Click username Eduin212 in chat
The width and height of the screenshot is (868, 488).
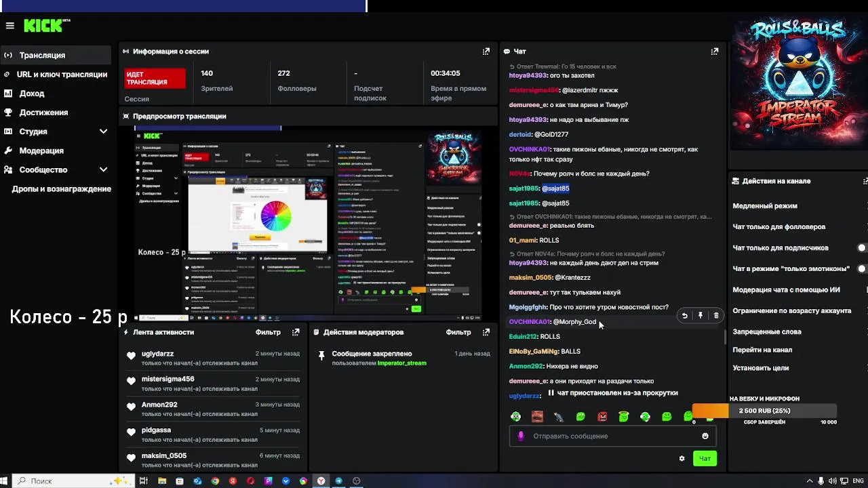coord(523,336)
